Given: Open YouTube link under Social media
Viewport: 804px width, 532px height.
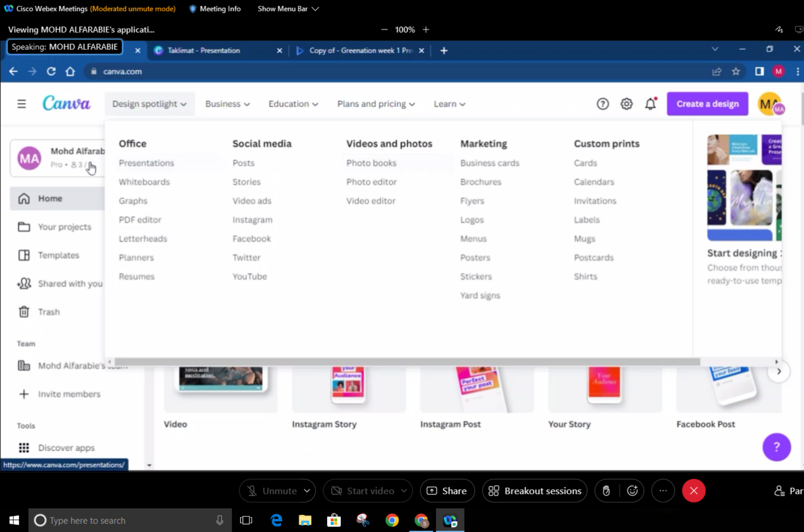Looking at the screenshot, I should [249, 277].
